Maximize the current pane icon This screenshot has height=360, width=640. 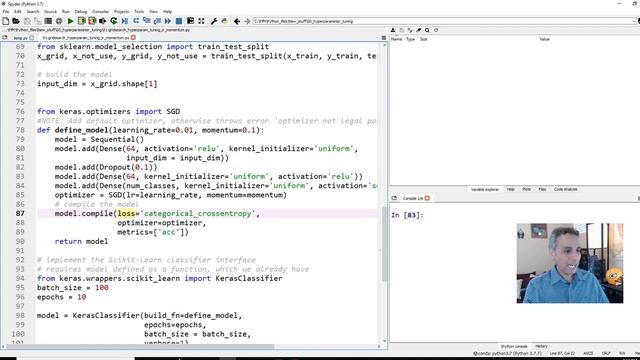[x=190, y=21]
